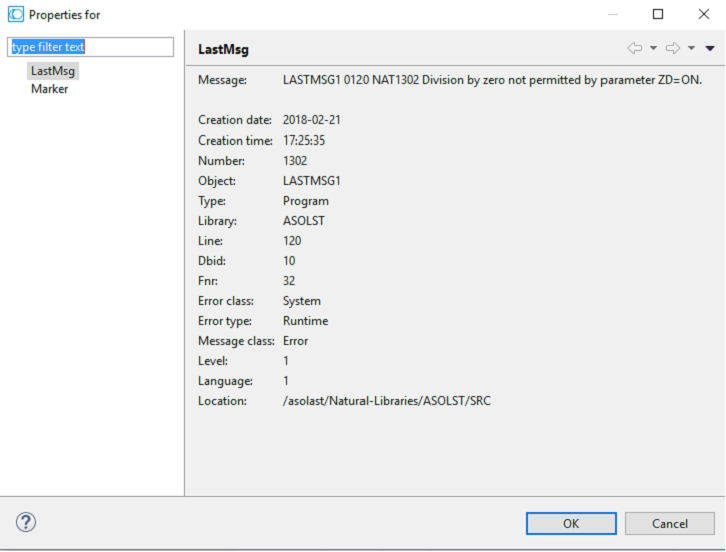Viewport: 726px width, 552px height.
Task: Click the /asolast/Natural-Libraries/ASOLST/SRC location path
Action: [386, 401]
